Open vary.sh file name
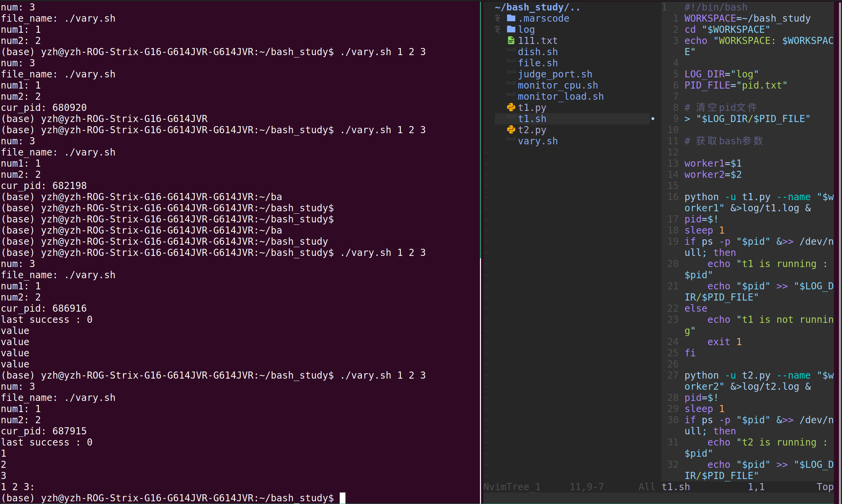This screenshot has height=504, width=842. point(538,141)
